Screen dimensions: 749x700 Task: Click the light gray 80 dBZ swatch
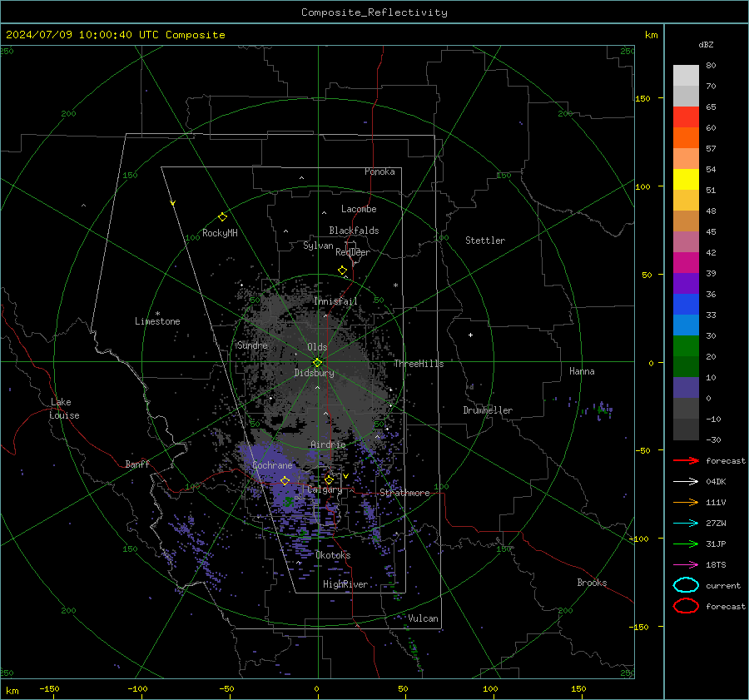pyautogui.click(x=686, y=75)
